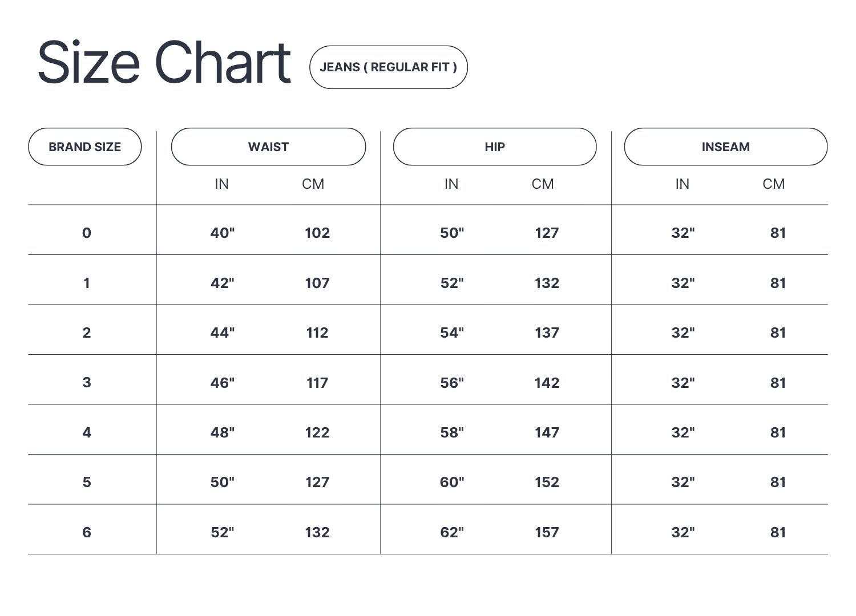Screen dimensions: 856x616
Task: Select brand size 0 row label
Action: coord(87,233)
